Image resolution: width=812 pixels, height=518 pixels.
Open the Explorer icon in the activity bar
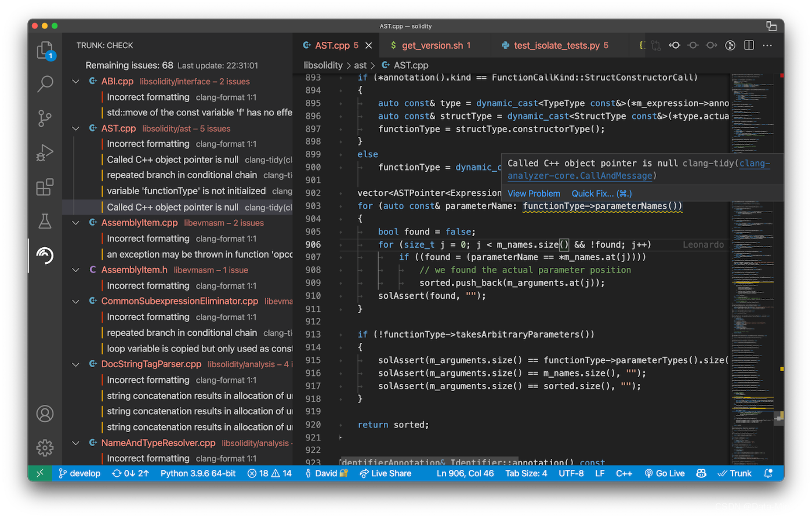pyautogui.click(x=45, y=51)
